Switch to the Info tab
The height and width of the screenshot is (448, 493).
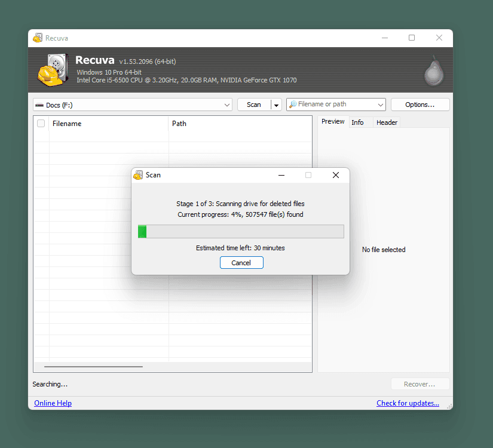[x=357, y=122]
